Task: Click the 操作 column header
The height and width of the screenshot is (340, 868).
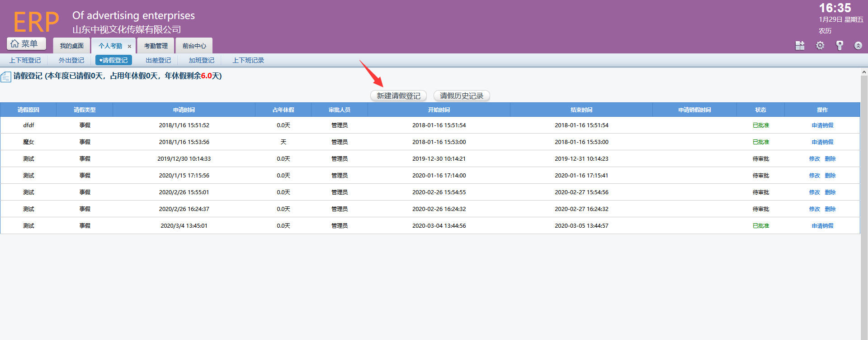Action: tap(822, 110)
